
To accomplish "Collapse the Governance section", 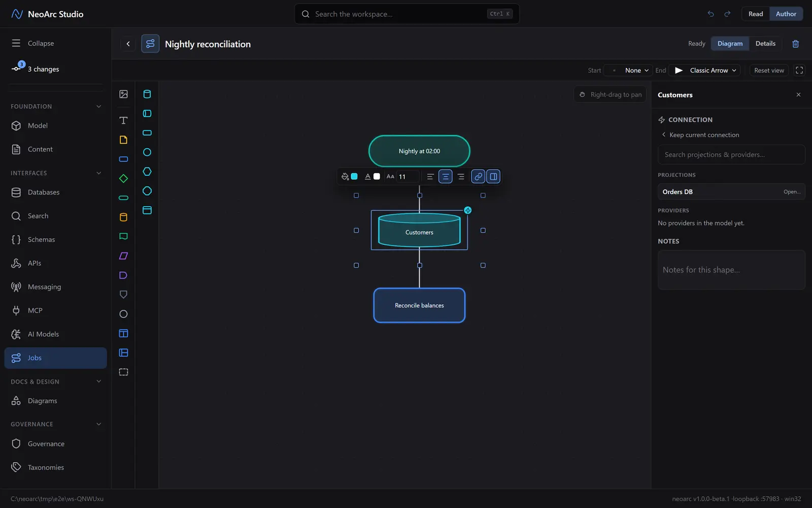I will [x=99, y=424].
